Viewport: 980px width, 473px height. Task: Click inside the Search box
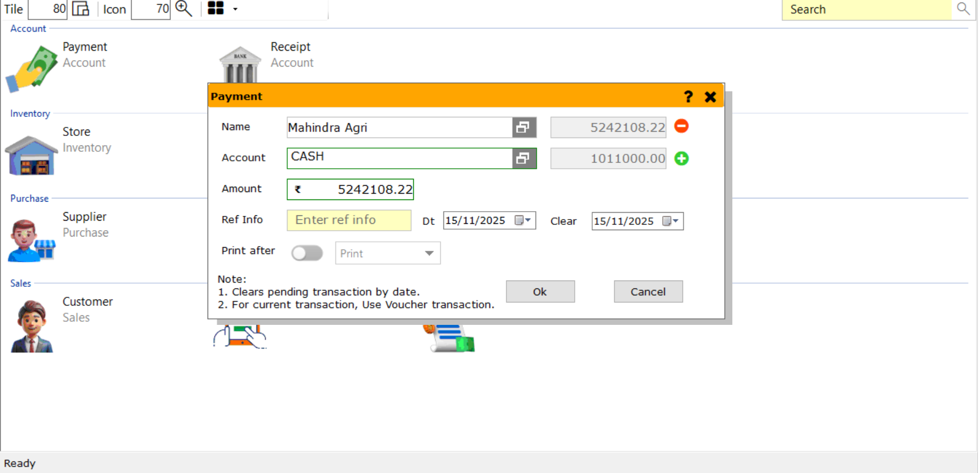pyautogui.click(x=867, y=10)
